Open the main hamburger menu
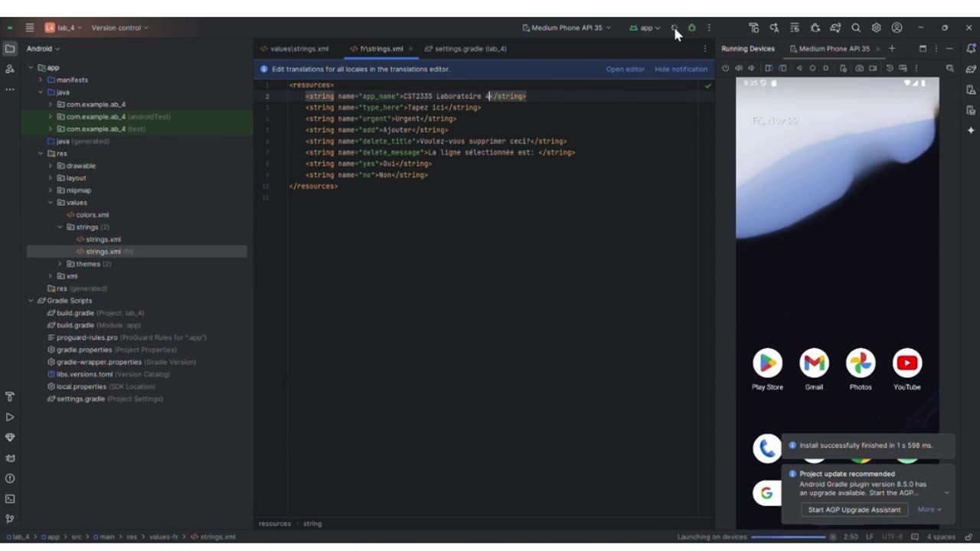The image size is (980, 551). 29,28
